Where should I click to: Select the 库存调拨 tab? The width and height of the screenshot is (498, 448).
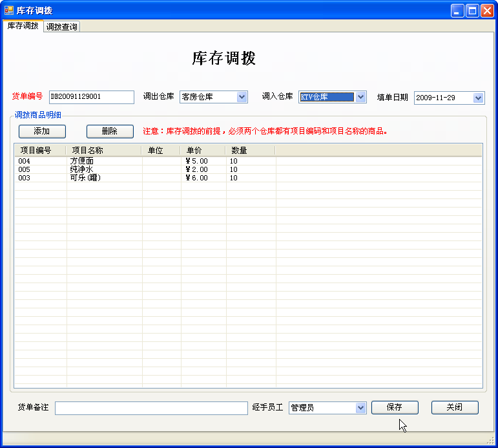pyautogui.click(x=23, y=26)
